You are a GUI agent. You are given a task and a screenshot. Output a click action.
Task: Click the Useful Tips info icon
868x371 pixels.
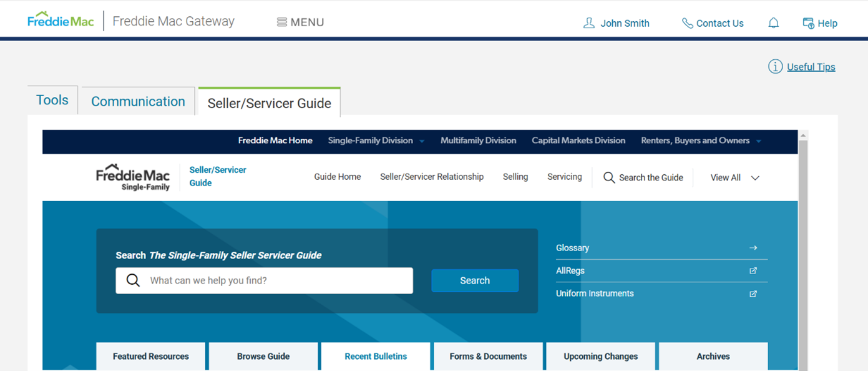[775, 67]
